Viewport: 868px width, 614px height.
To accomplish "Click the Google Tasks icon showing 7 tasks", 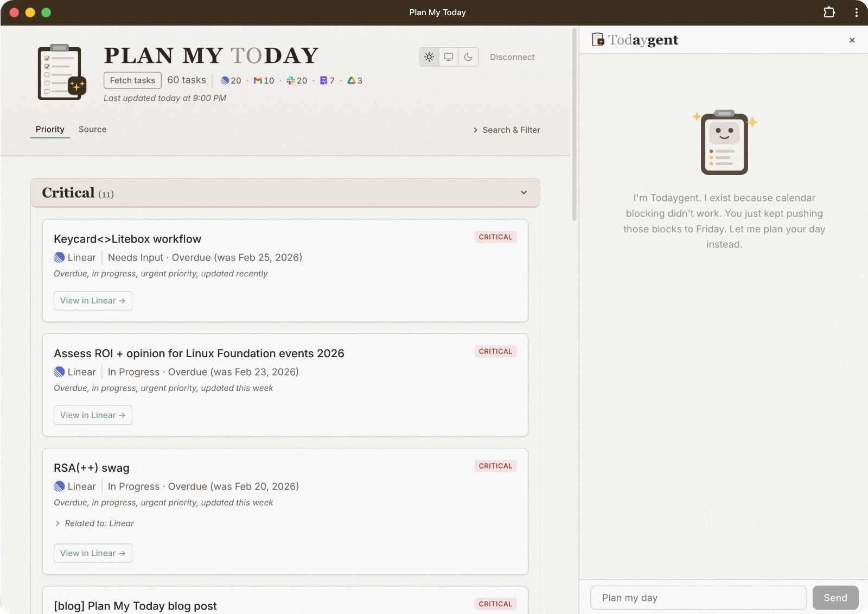I will click(x=324, y=80).
